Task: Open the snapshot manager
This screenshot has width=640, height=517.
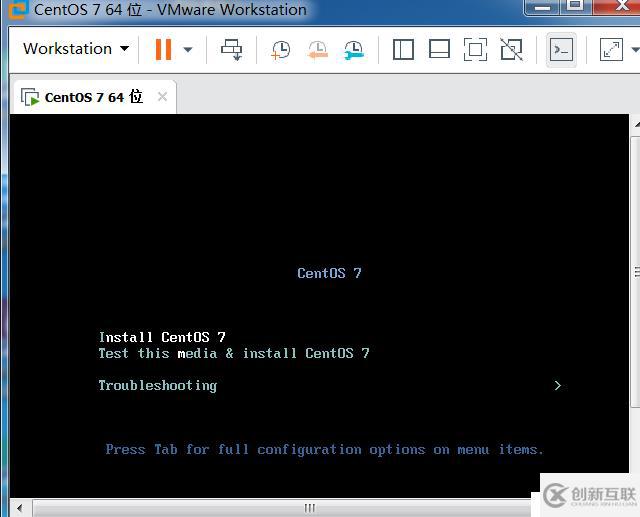Action: click(x=353, y=50)
